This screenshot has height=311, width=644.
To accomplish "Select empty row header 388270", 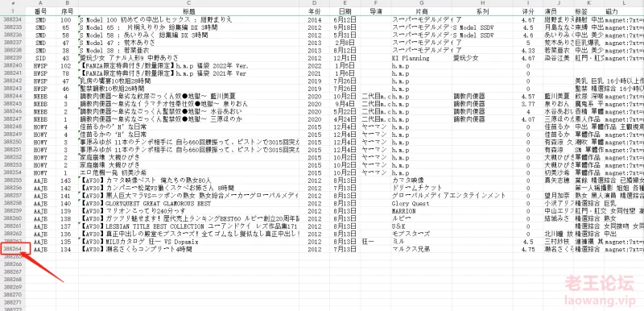I will pos(13,295).
